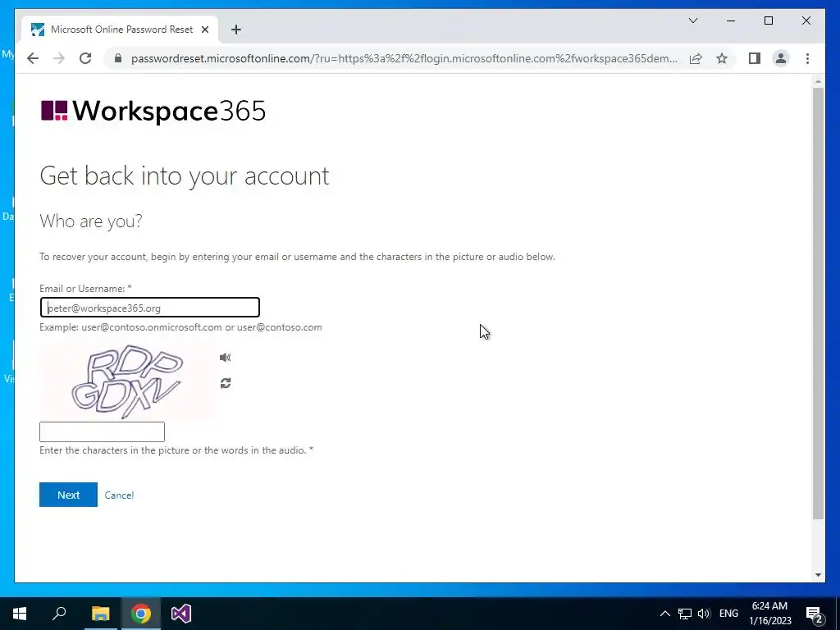
Task: Close the Microsoft Online Password Reset tab
Action: 204,30
